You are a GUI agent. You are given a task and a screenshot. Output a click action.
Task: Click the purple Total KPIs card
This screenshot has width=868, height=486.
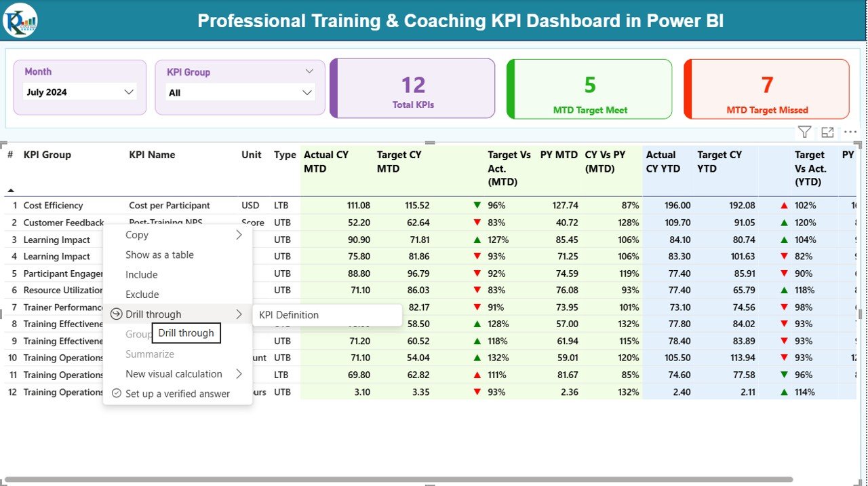point(412,88)
